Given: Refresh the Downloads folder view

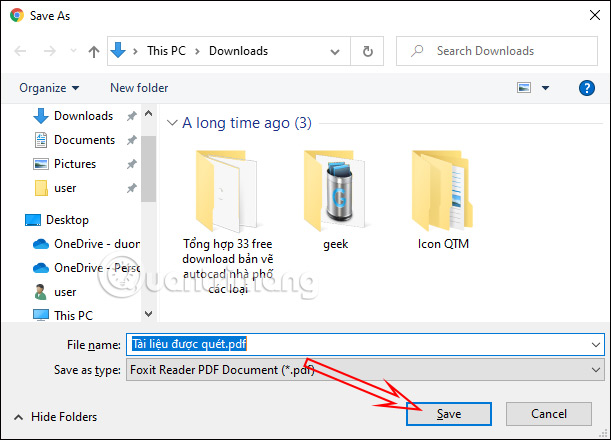Looking at the screenshot, I should (x=367, y=51).
